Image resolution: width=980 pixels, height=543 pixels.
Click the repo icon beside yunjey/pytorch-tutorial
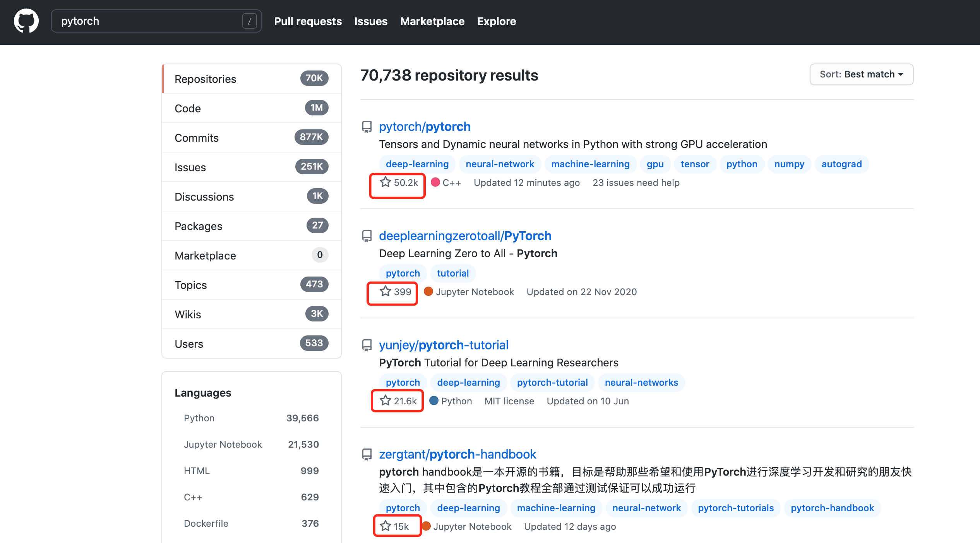tap(367, 345)
